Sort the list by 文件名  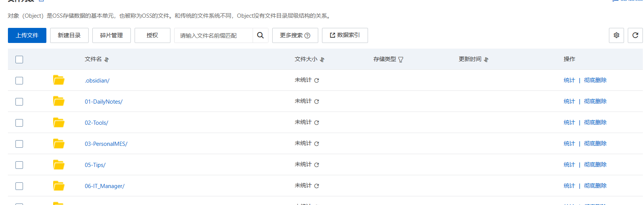(x=107, y=60)
